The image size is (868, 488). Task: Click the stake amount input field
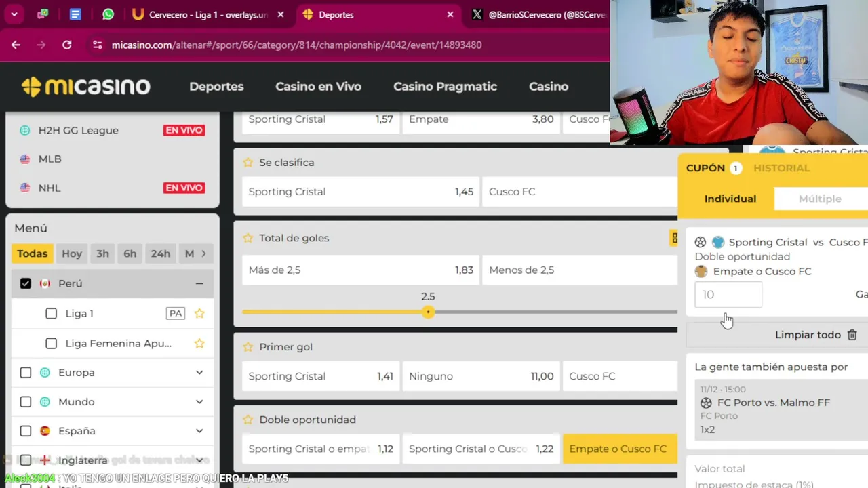pyautogui.click(x=728, y=295)
